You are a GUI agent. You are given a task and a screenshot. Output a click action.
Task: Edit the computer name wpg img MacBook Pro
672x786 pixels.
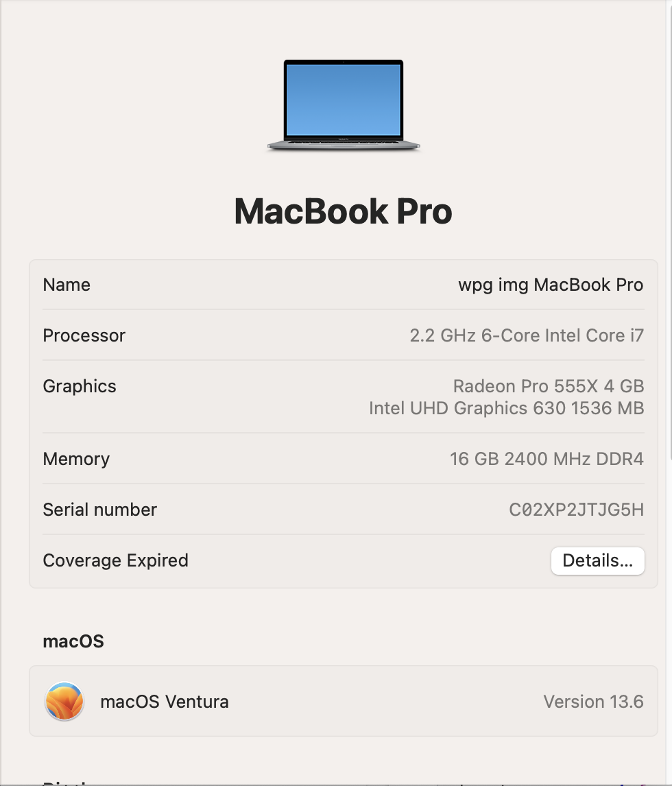point(550,285)
